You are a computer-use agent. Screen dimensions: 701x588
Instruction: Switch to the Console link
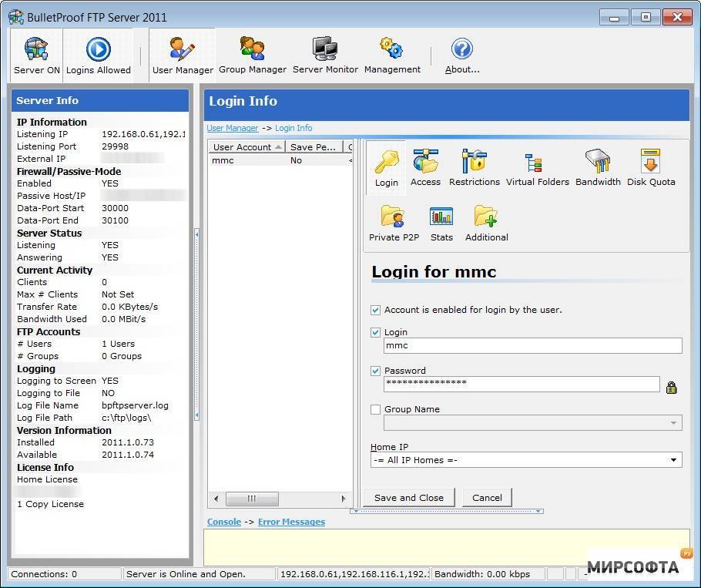[224, 522]
